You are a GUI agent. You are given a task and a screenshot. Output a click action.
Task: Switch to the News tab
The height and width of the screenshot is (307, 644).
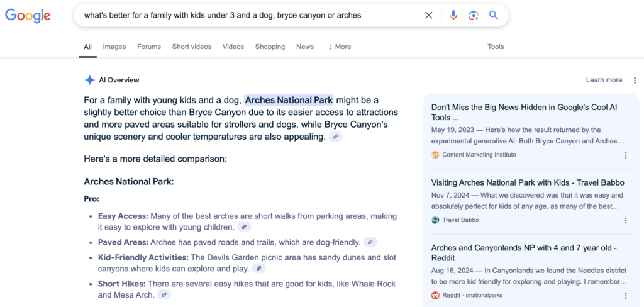point(305,47)
